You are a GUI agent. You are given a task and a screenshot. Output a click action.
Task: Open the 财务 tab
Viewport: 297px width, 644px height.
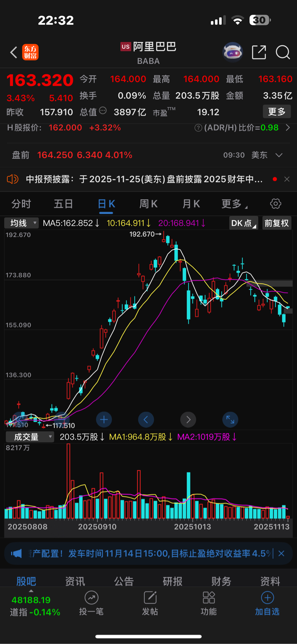[221, 581]
